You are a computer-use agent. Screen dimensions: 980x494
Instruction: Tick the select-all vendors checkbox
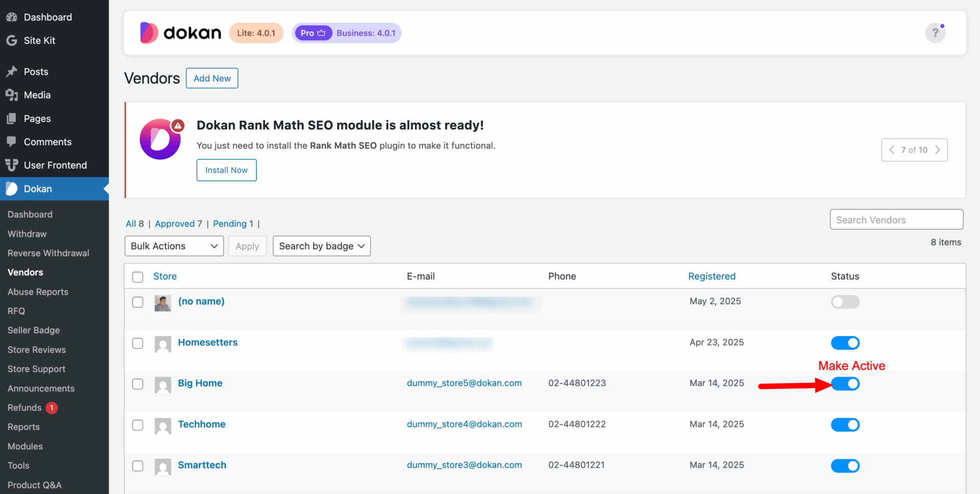[138, 277]
